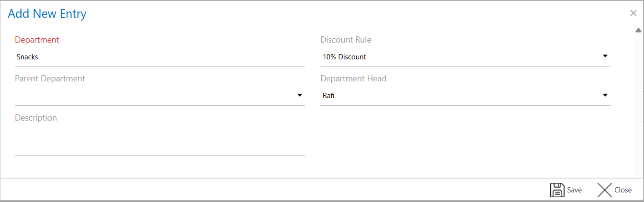Click the Discount Rule label
The height and width of the screenshot is (202, 644).
tap(346, 40)
